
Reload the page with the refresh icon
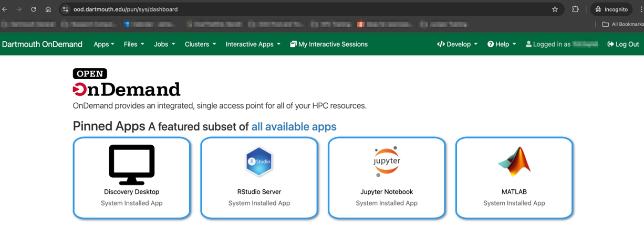pyautogui.click(x=34, y=9)
